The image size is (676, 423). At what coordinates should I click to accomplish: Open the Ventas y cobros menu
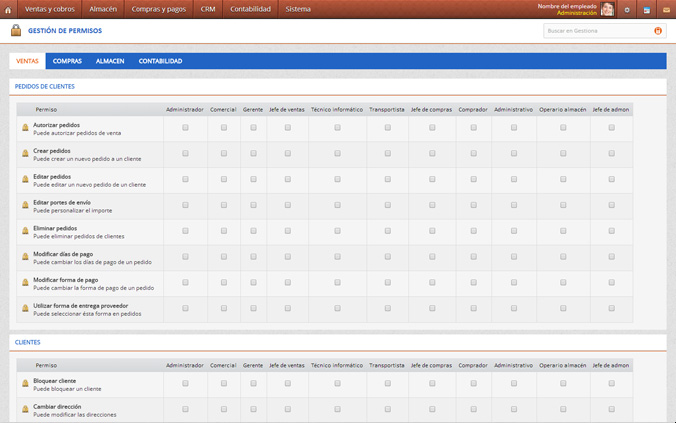[x=49, y=9]
